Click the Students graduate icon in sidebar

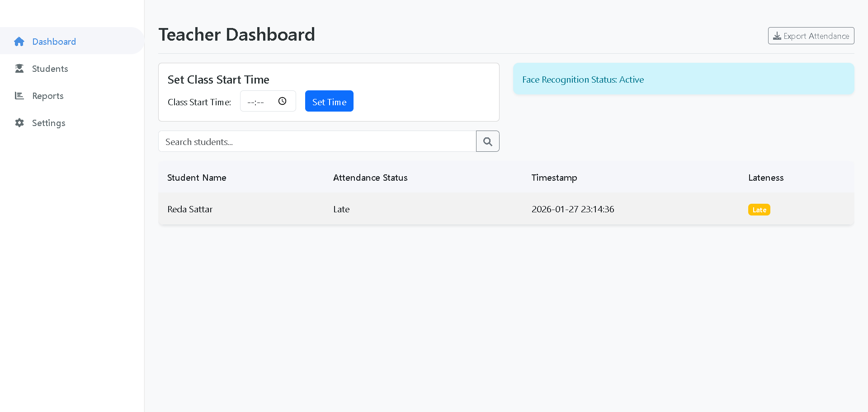19,69
